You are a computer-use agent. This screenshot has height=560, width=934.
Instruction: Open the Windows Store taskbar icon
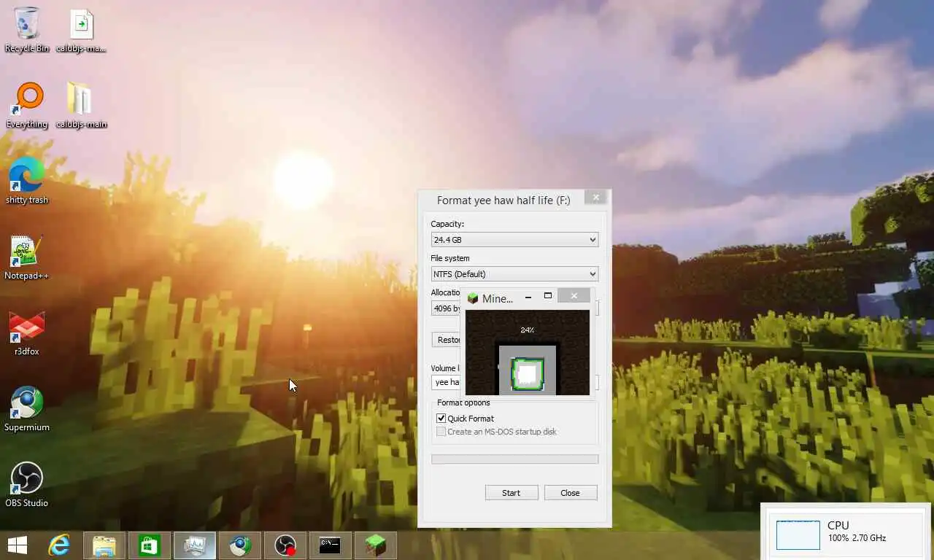(x=150, y=545)
